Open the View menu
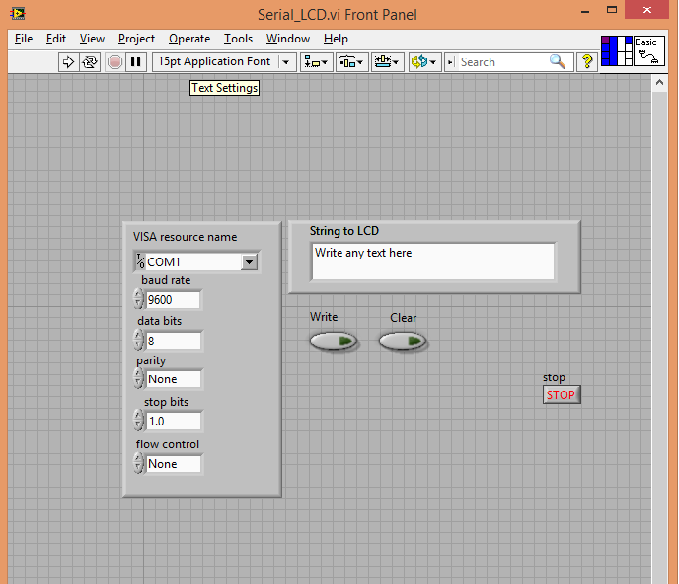This screenshot has width=679, height=584. point(92,39)
